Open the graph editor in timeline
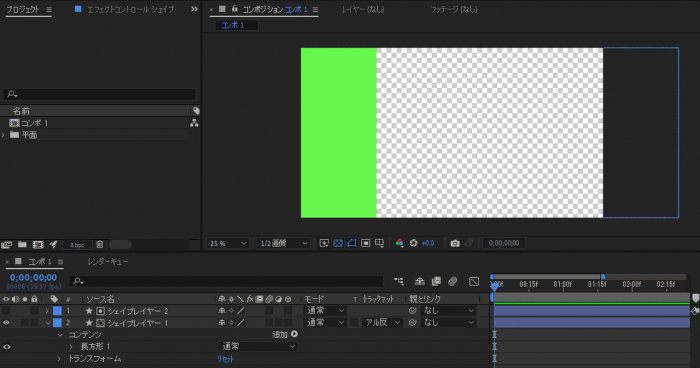The image size is (700, 368). tap(474, 281)
